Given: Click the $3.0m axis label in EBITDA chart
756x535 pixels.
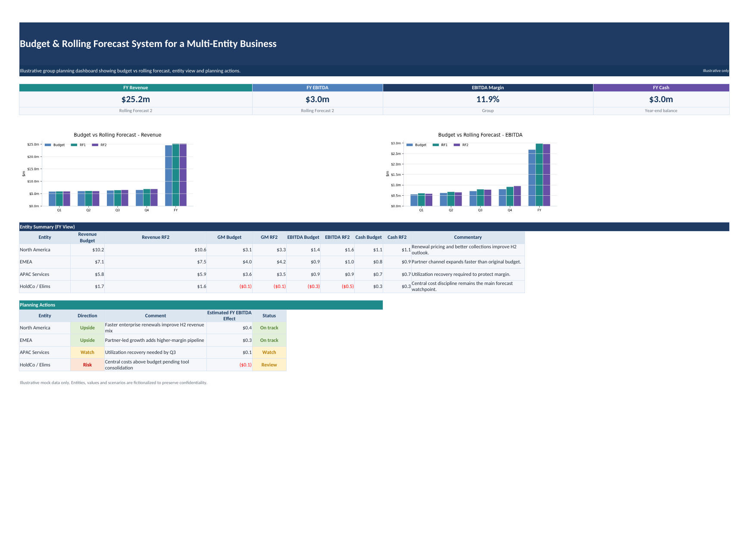Looking at the screenshot, I should point(396,143).
